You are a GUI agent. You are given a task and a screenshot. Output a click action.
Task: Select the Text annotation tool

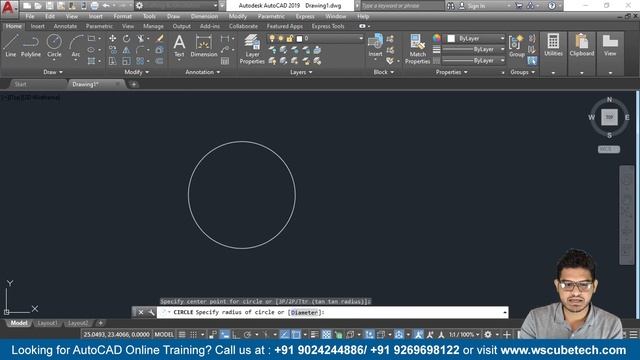click(x=179, y=46)
